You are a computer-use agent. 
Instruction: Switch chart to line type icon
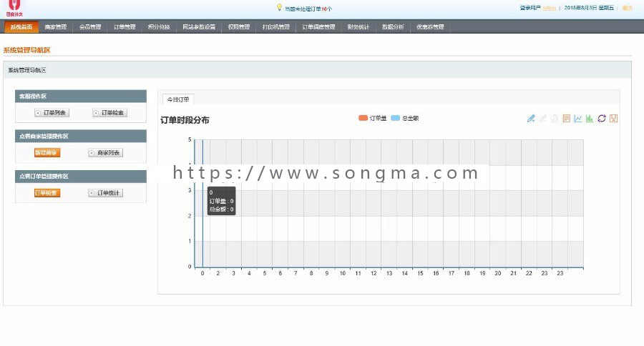click(578, 119)
